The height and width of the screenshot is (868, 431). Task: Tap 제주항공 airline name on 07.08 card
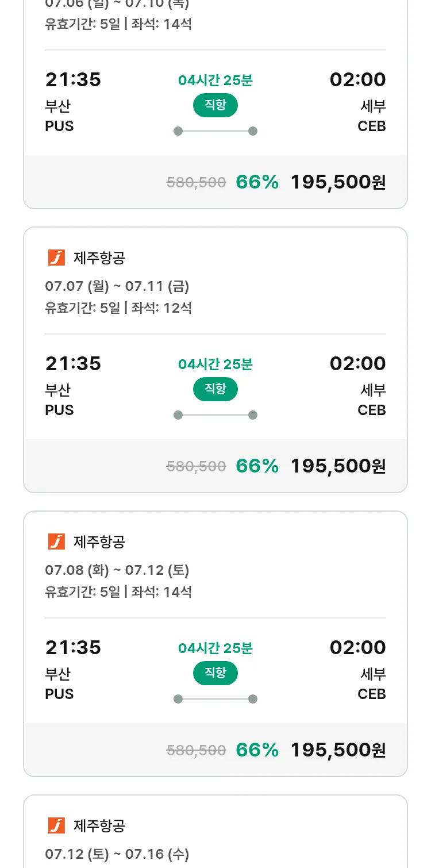(99, 541)
